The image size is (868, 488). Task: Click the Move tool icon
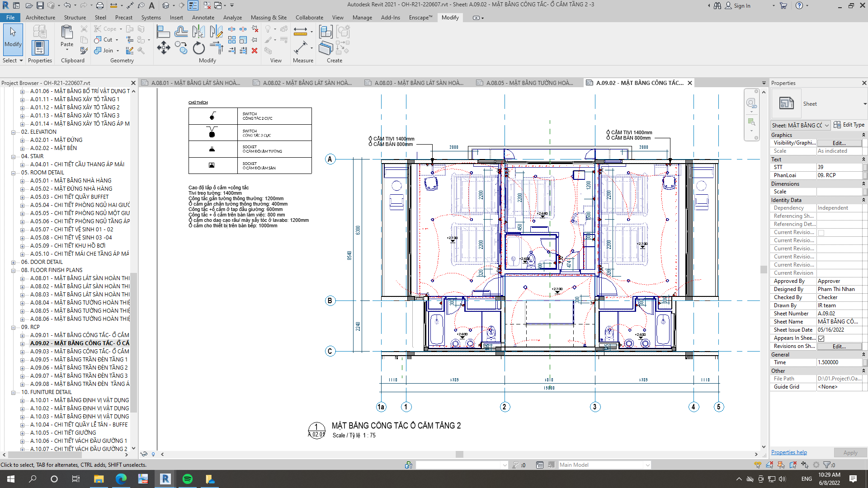pos(163,47)
